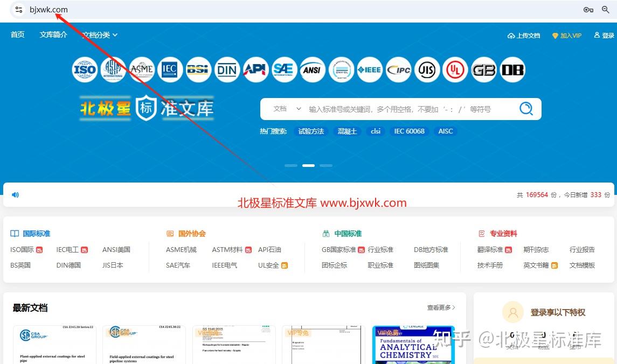617x364 pixels.
Task: Open the 文库简介 menu item
Action: click(x=53, y=34)
